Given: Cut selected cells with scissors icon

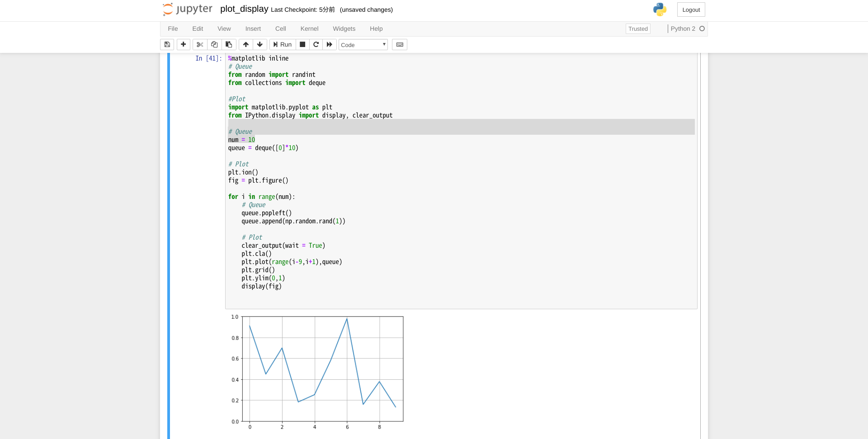Looking at the screenshot, I should (x=200, y=44).
